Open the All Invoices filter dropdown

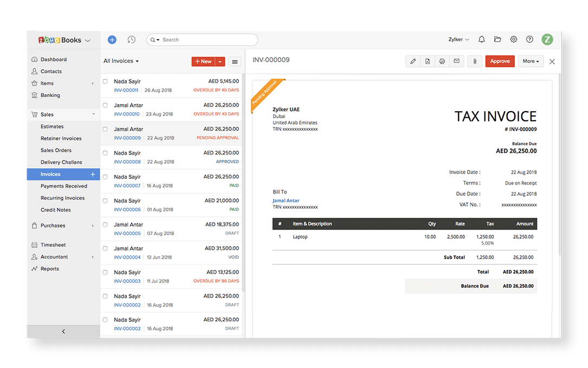click(121, 61)
